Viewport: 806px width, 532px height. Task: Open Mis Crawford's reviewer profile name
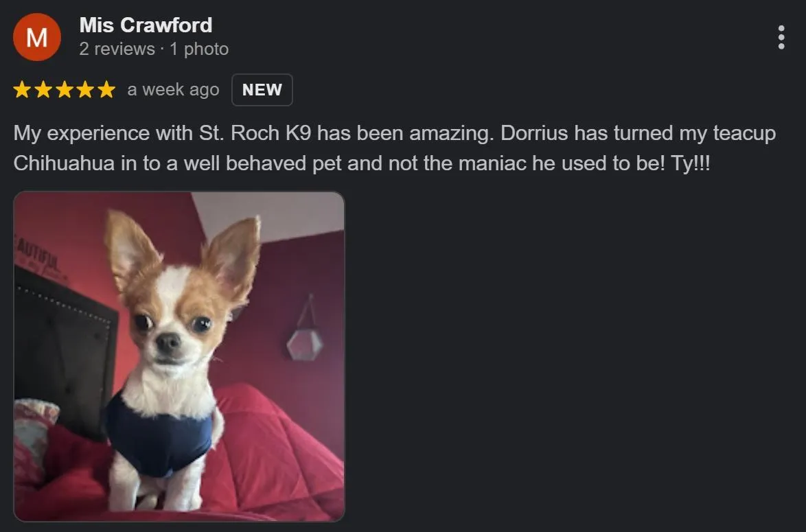coord(146,25)
